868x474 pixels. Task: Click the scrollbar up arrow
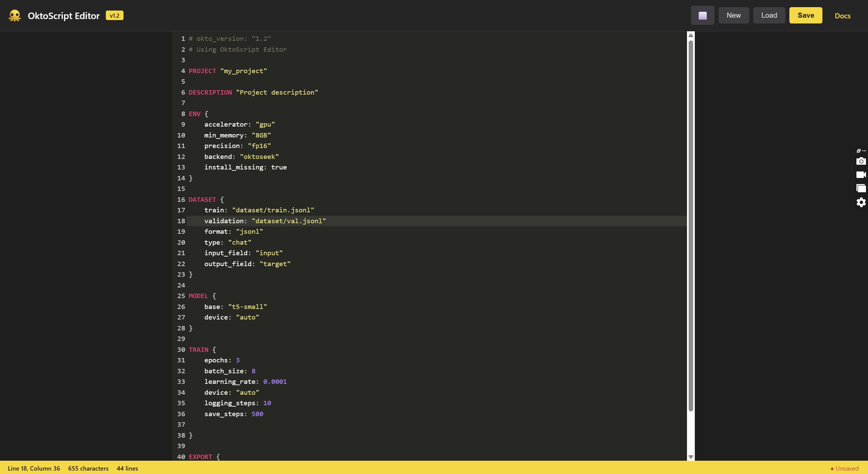click(x=690, y=35)
